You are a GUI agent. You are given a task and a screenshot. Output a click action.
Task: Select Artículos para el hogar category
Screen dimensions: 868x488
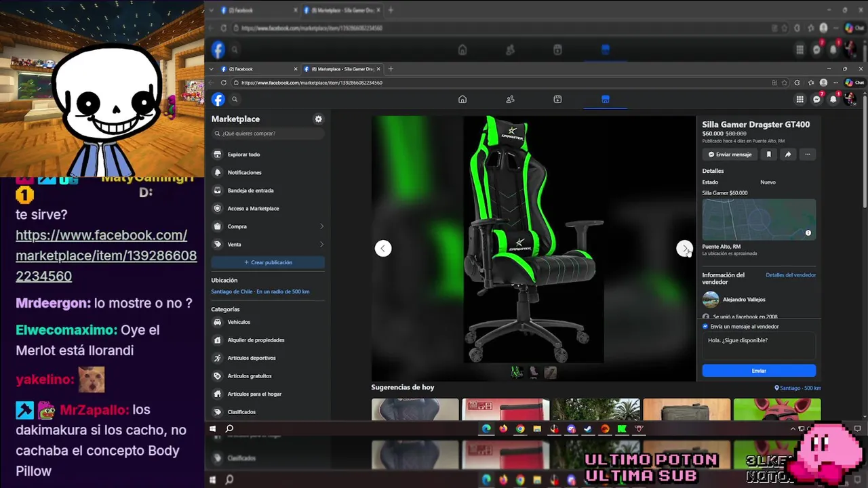tap(268, 394)
